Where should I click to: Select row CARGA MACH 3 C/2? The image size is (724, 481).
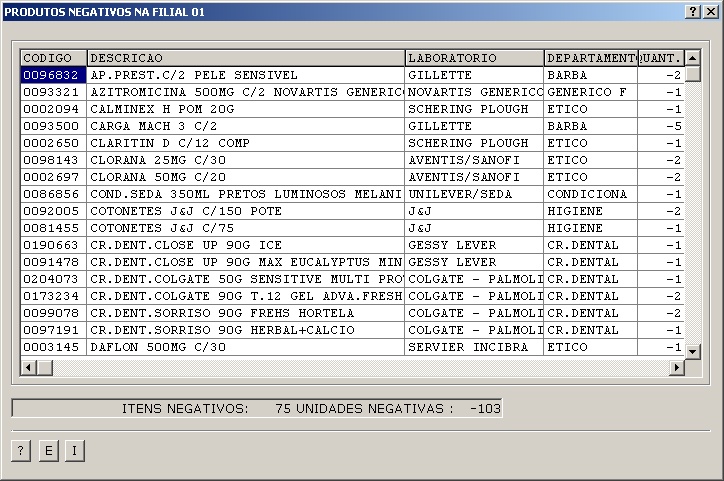point(352,126)
